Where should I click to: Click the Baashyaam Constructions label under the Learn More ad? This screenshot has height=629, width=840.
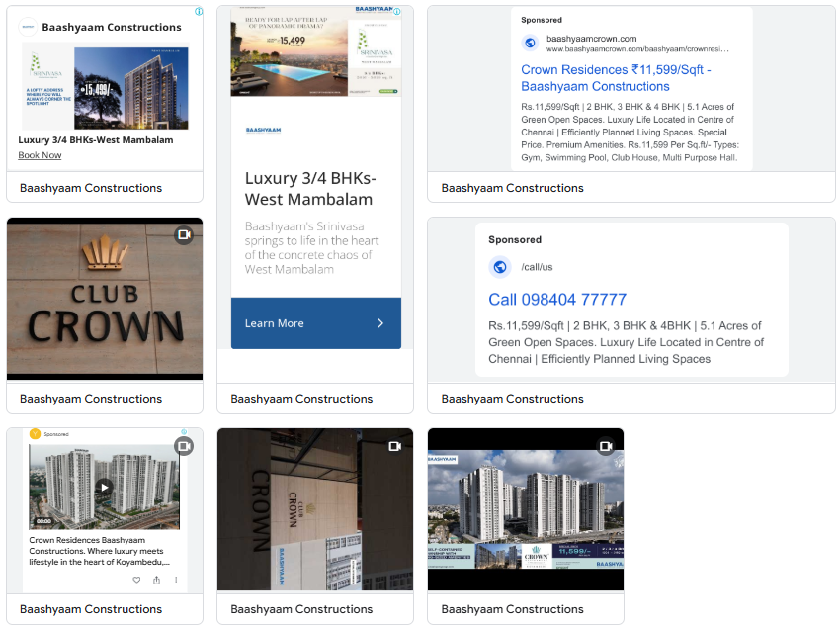[301, 399]
